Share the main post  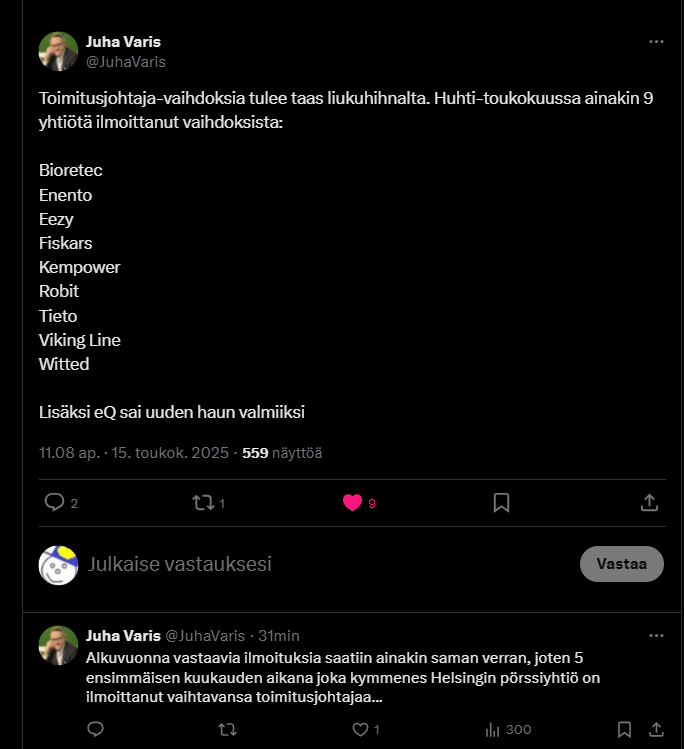click(649, 503)
